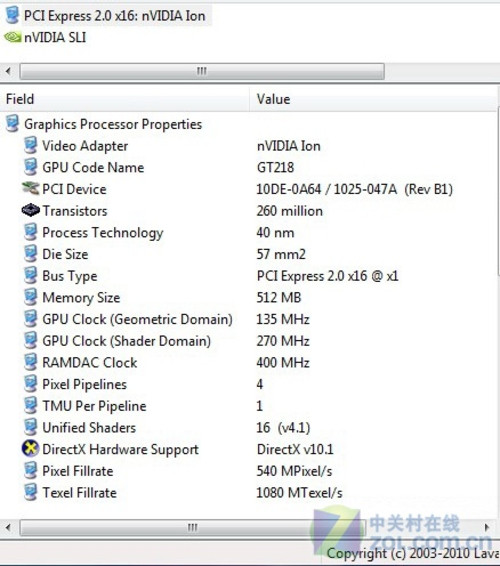Screen dimensions: 500x566
Task: Click the PCI Device card icon
Action: click(x=30, y=188)
